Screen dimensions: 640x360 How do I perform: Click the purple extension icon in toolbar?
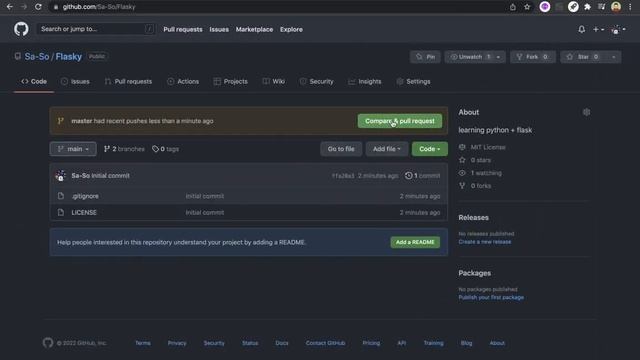coord(544,7)
